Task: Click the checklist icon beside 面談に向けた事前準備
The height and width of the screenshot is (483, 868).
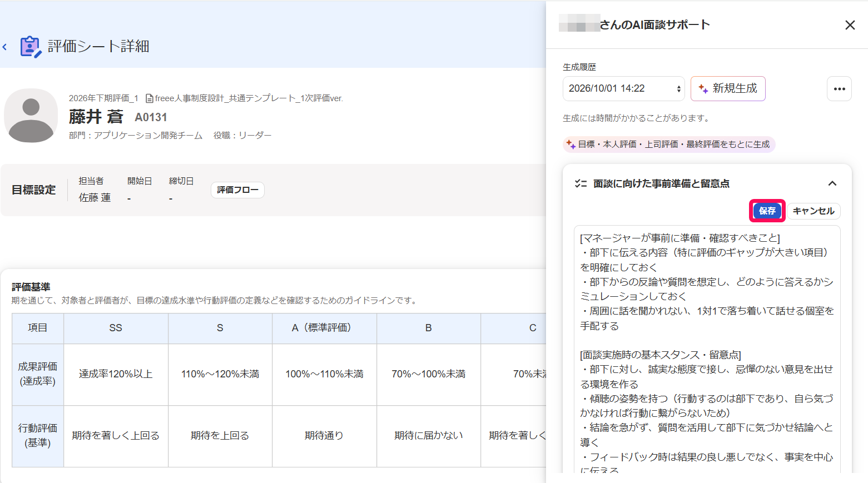Action: pyautogui.click(x=581, y=183)
